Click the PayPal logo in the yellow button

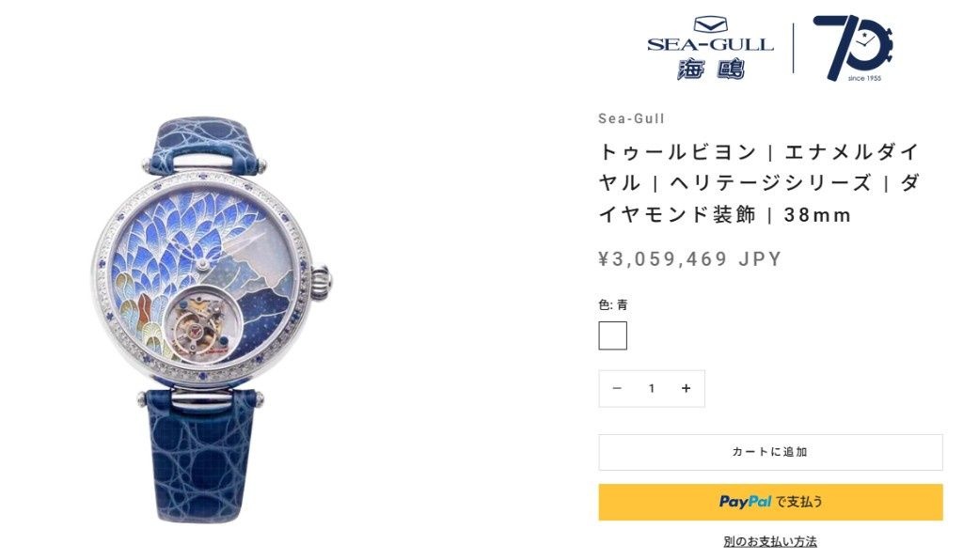click(x=745, y=502)
